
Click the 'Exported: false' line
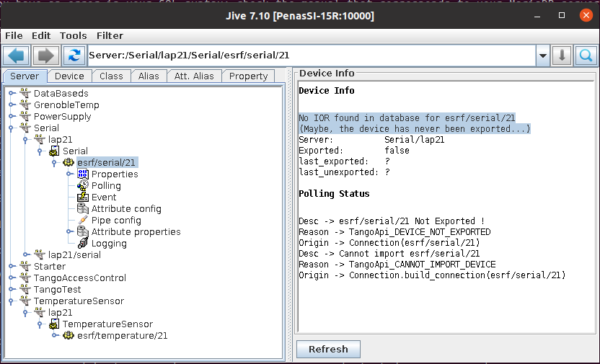(354, 151)
